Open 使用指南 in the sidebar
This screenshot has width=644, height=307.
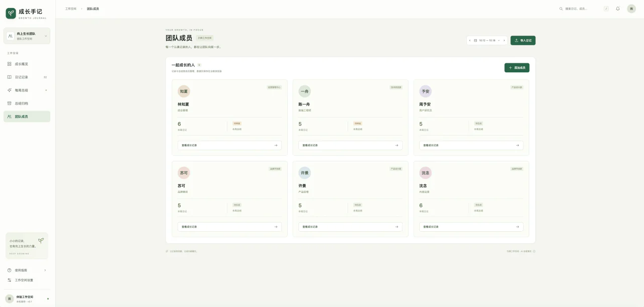(27, 270)
